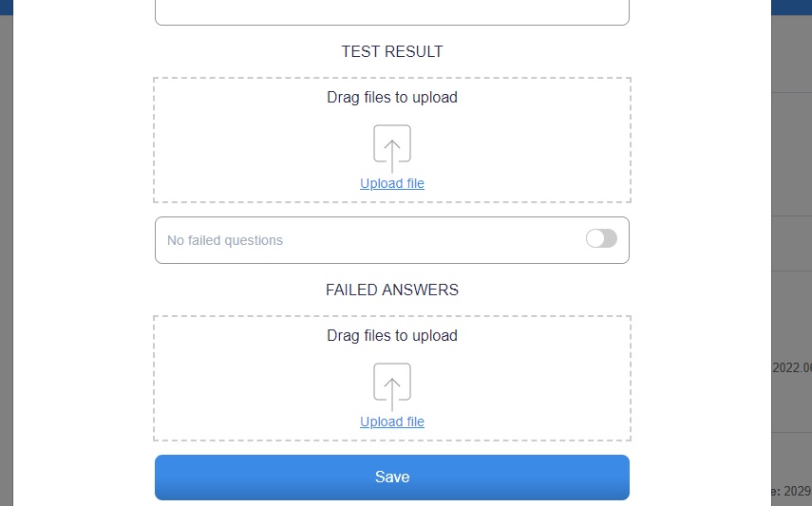Viewport: 812px width, 506px height.
Task: Click the dimmed right-side panel above 2022 text
Action: click(x=792, y=310)
